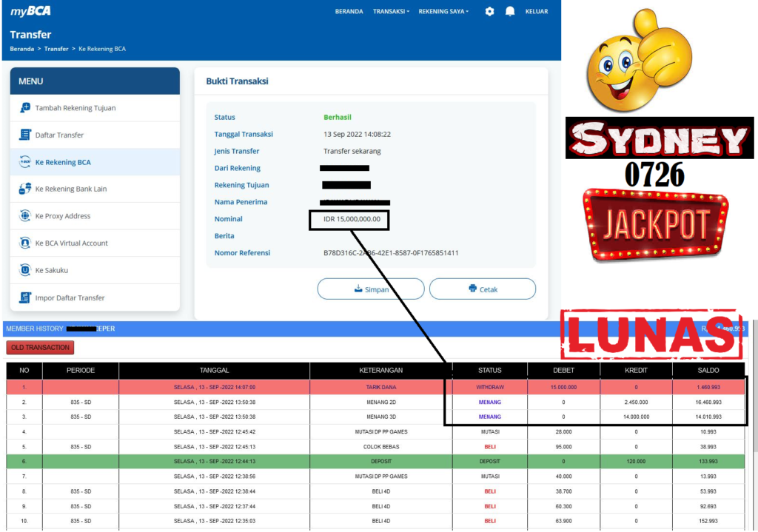Screen dimensions: 758x532
Task: Go to BERANDA in the top navigation
Action: click(x=349, y=12)
